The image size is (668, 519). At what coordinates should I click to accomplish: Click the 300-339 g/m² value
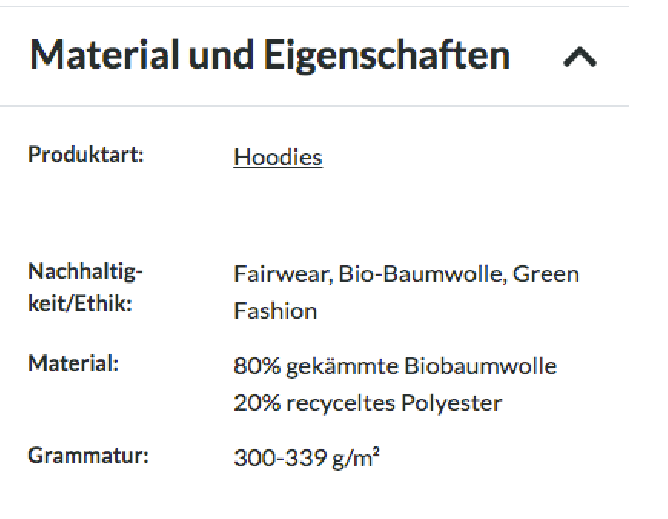pyautogui.click(x=306, y=458)
